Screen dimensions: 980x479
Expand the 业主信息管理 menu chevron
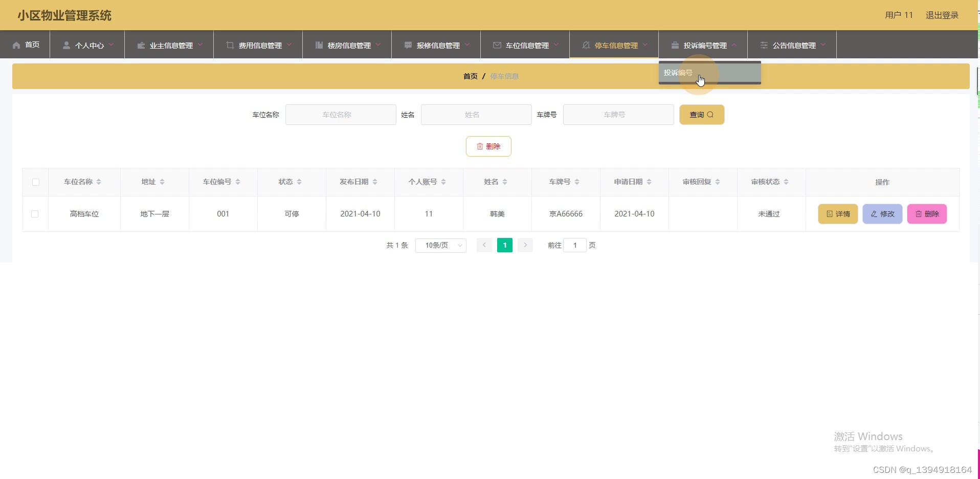200,45
